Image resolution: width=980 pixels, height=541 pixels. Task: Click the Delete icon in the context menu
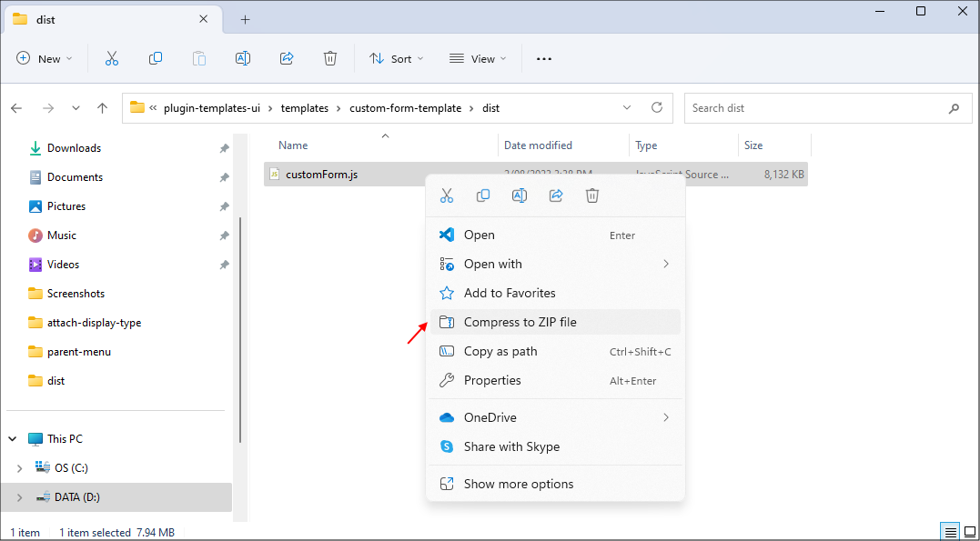(x=592, y=195)
